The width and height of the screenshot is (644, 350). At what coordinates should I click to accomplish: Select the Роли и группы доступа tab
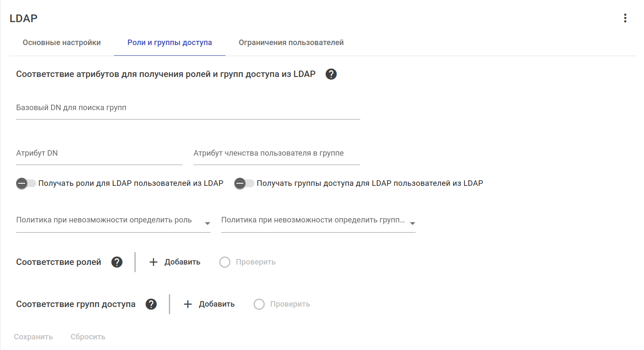click(170, 43)
